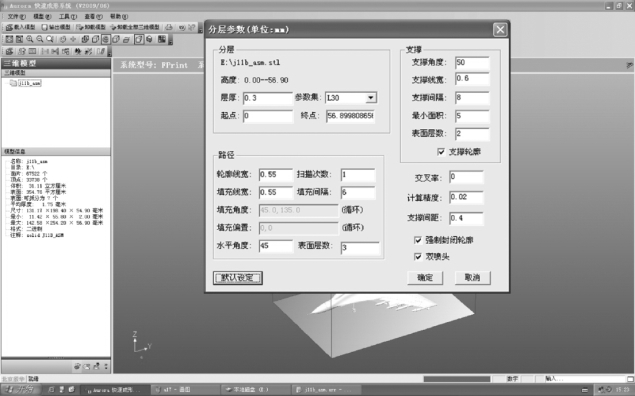This screenshot has height=396, width=635.
Task: Click the 层厚 input field
Action: (x=268, y=98)
